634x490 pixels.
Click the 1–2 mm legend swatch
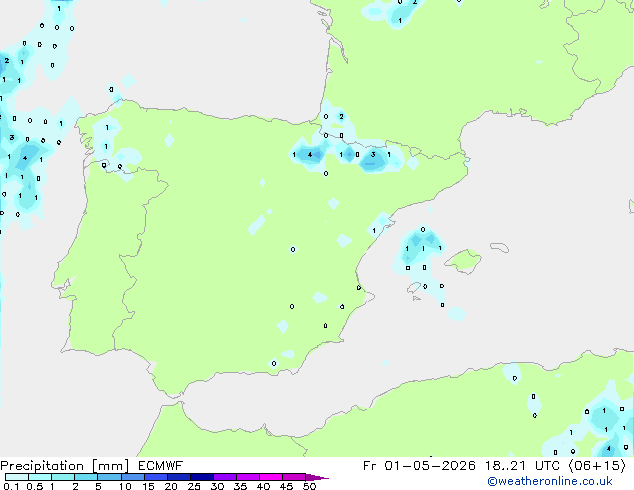click(63, 477)
